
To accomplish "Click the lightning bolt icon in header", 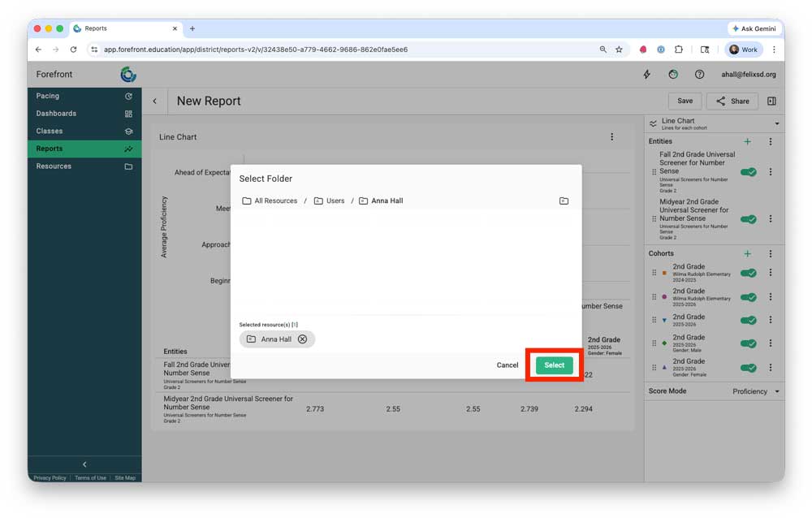I will [647, 75].
